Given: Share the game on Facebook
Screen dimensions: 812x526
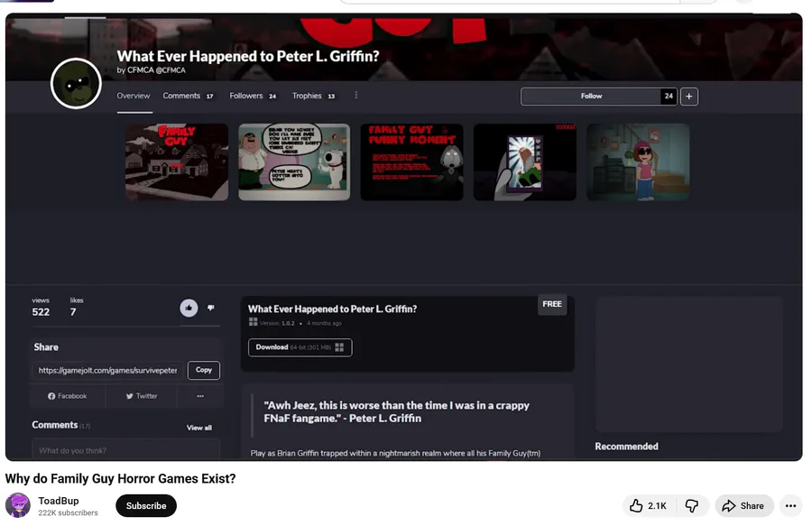Looking at the screenshot, I should click(68, 396).
